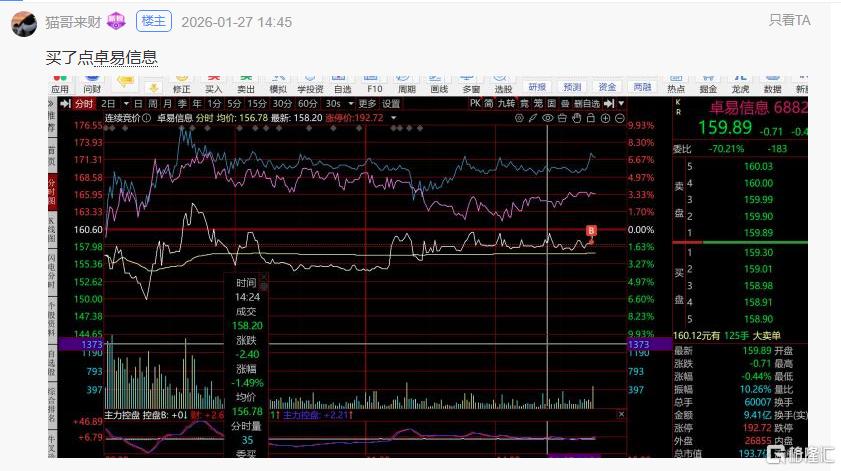Switch to the 周 weekly tab
The width and height of the screenshot is (841, 471).
[153, 104]
